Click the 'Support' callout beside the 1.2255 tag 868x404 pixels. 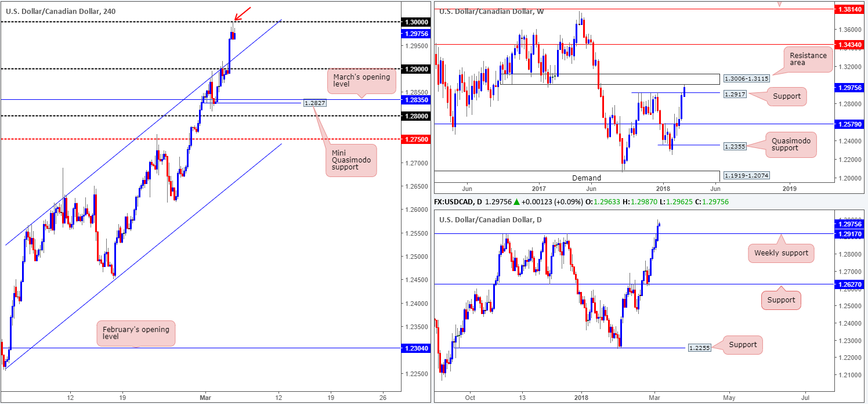coord(743,345)
